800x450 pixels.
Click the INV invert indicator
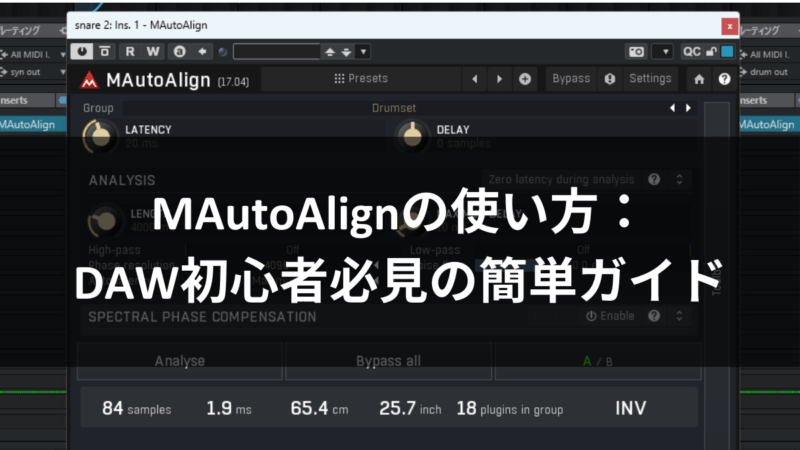click(631, 408)
